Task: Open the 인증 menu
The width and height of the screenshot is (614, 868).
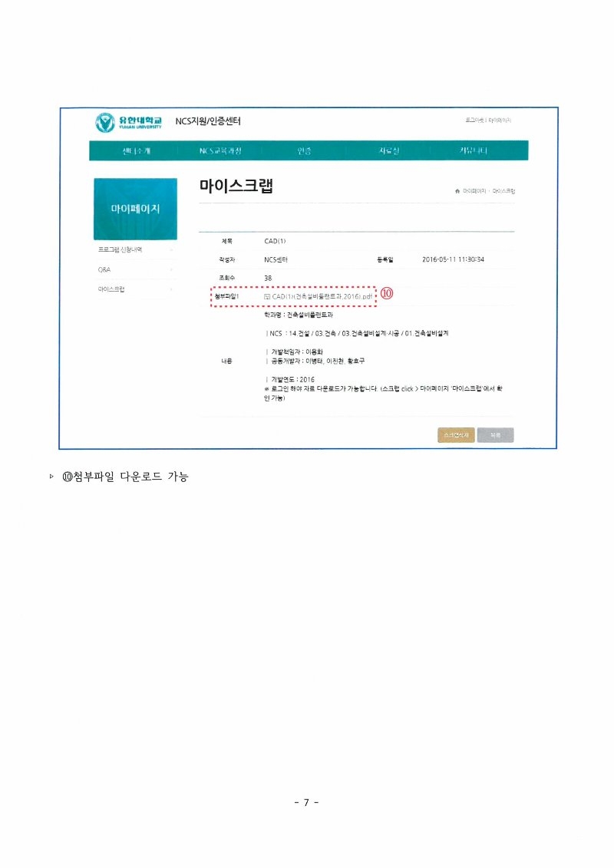Action: 304,150
